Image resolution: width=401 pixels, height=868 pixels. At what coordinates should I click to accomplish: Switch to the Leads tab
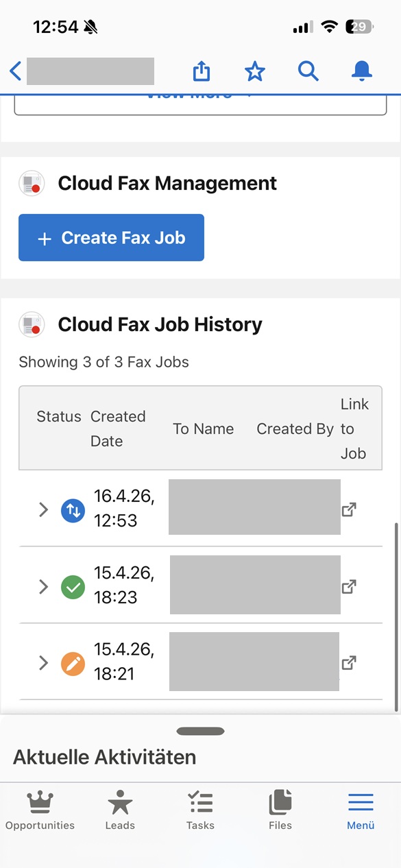coord(120,810)
